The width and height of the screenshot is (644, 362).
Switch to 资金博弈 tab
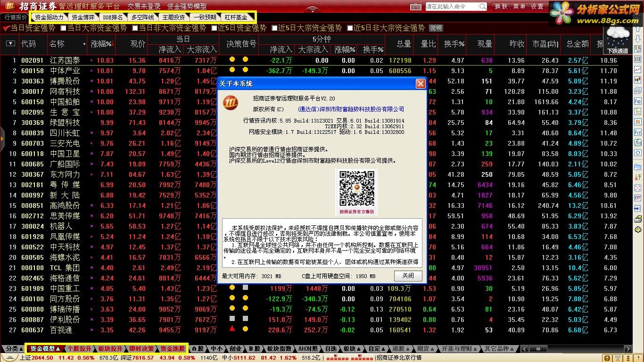pyautogui.click(x=83, y=17)
